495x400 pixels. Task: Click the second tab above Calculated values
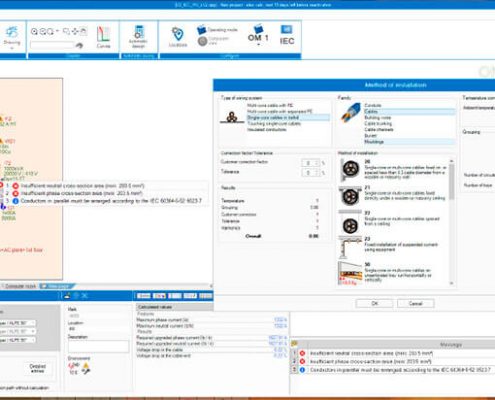pos(159,296)
